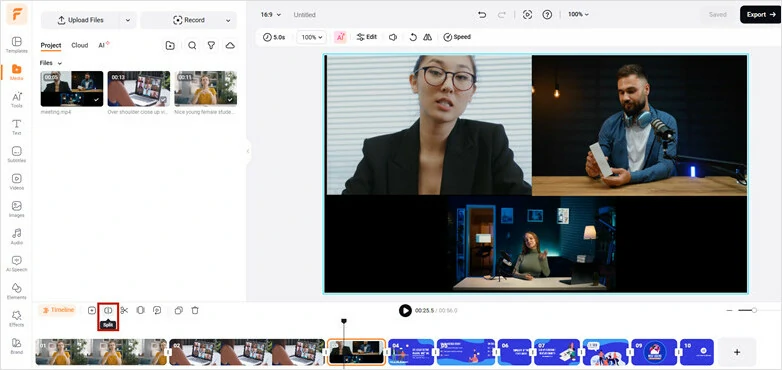Image resolution: width=782 pixels, height=370 pixels.
Task: Toggle the Timeline view mode
Action: [58, 310]
